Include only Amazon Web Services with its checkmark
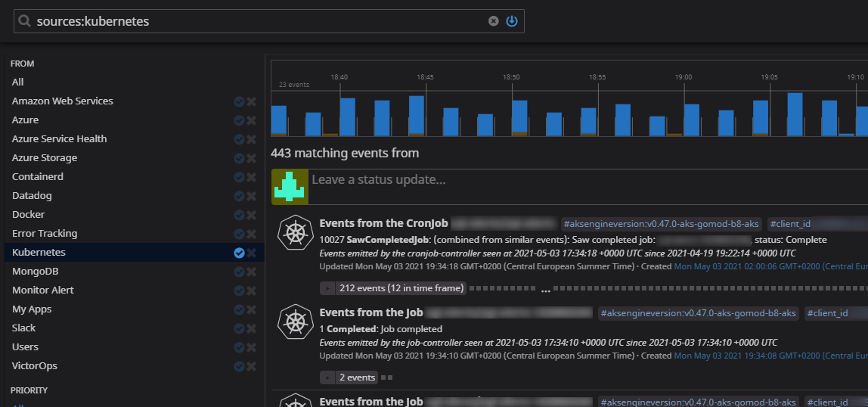Viewport: 868px width, 407px height. tap(239, 101)
